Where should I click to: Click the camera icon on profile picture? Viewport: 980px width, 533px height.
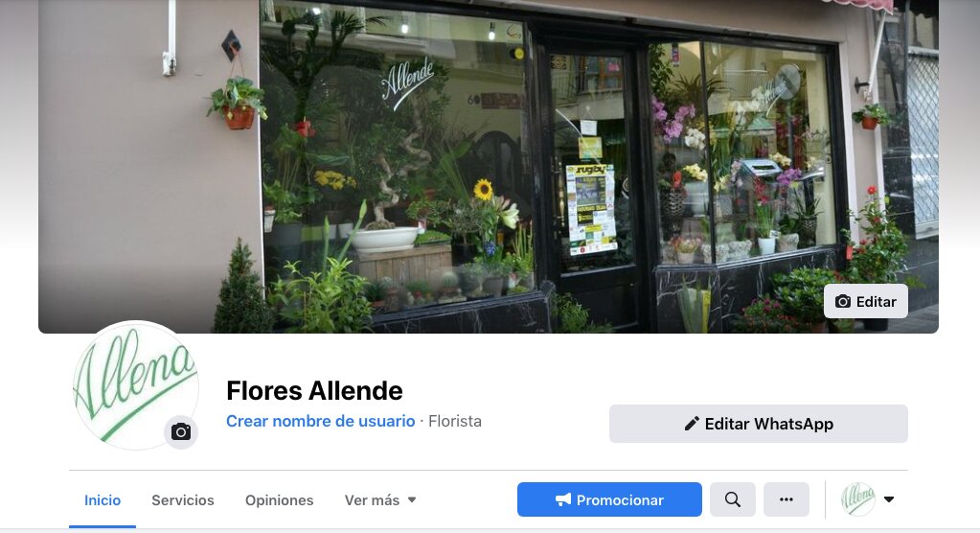pyautogui.click(x=181, y=431)
